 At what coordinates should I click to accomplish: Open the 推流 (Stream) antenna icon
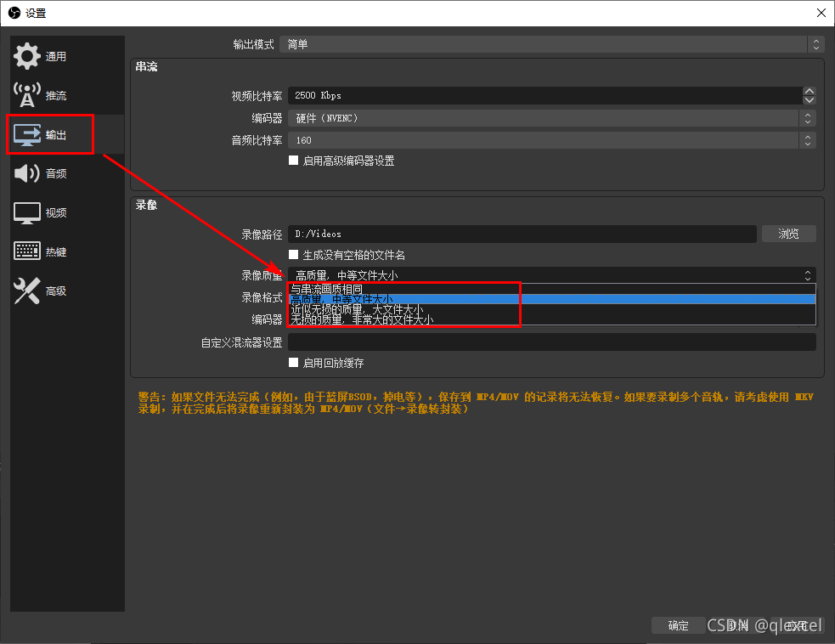pyautogui.click(x=26, y=95)
